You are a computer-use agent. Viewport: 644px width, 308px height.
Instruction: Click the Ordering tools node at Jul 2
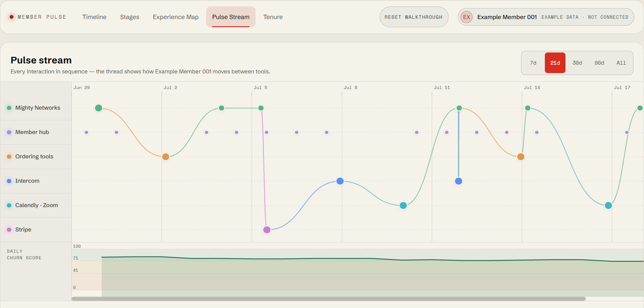166,157
